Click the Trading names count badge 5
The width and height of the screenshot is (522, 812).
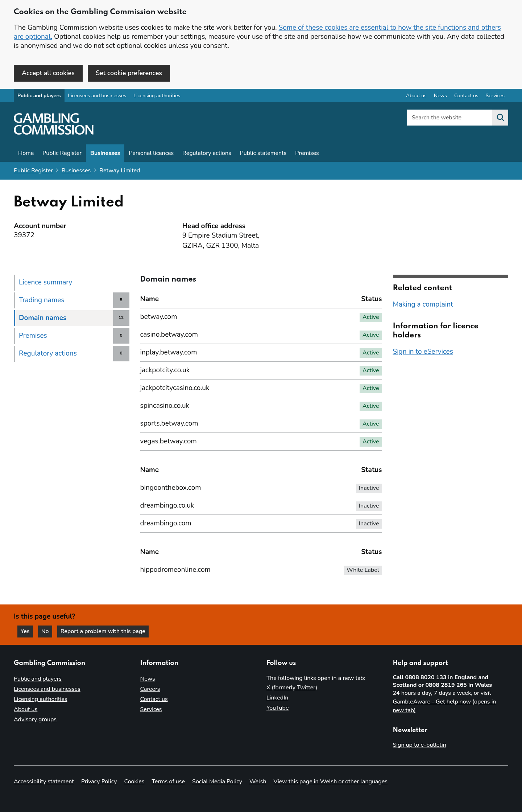tap(121, 300)
